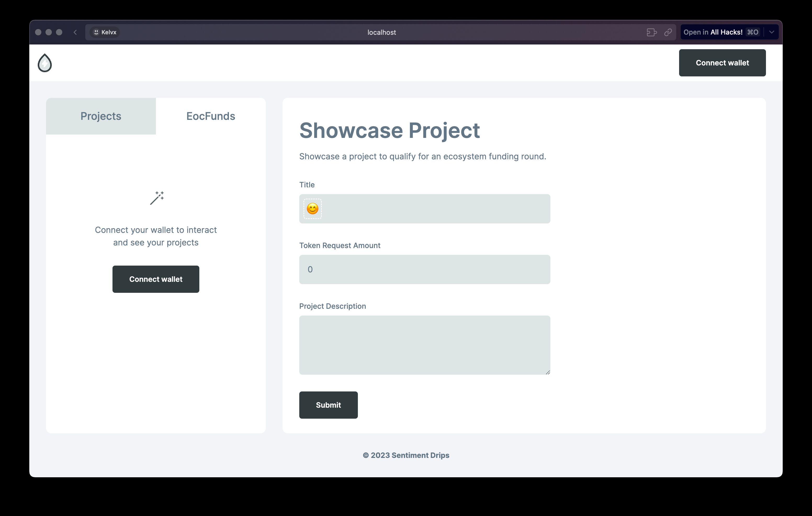The width and height of the screenshot is (812, 516).
Task: Click the water drop logo icon
Action: [x=44, y=63]
